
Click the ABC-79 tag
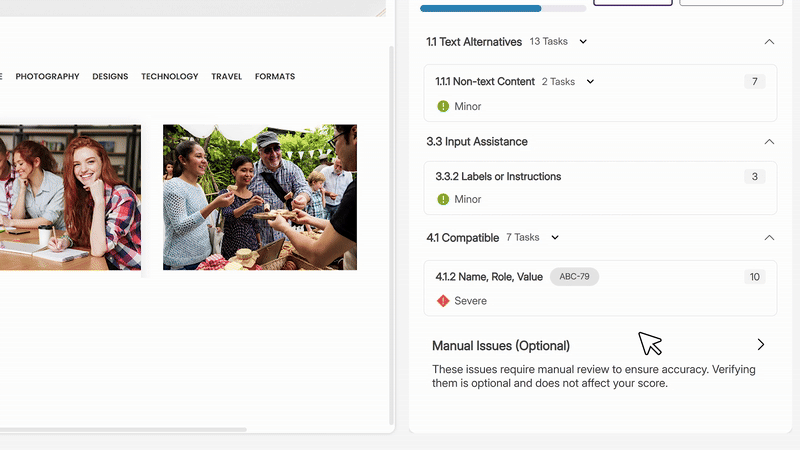coord(574,277)
